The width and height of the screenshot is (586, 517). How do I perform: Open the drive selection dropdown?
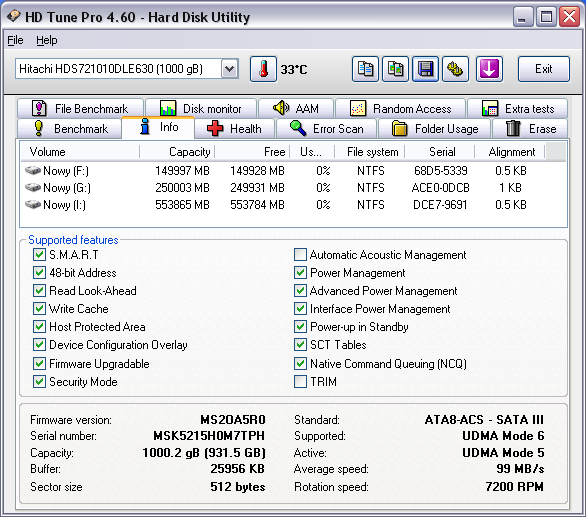tap(229, 69)
